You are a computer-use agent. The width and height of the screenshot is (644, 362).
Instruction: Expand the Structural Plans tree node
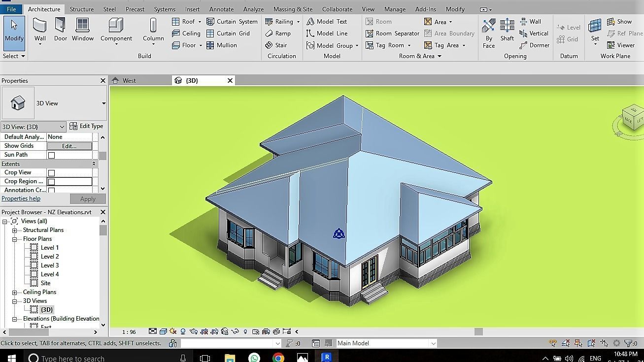15,230
